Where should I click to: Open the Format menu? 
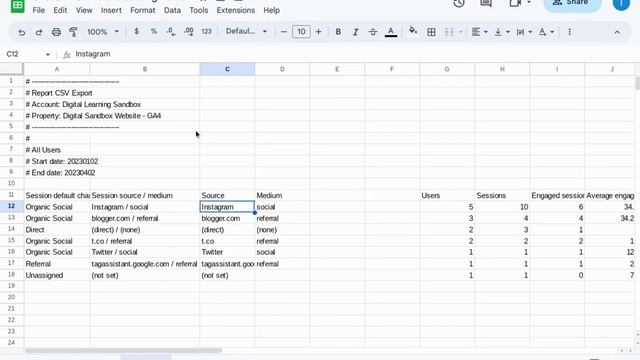142,10
